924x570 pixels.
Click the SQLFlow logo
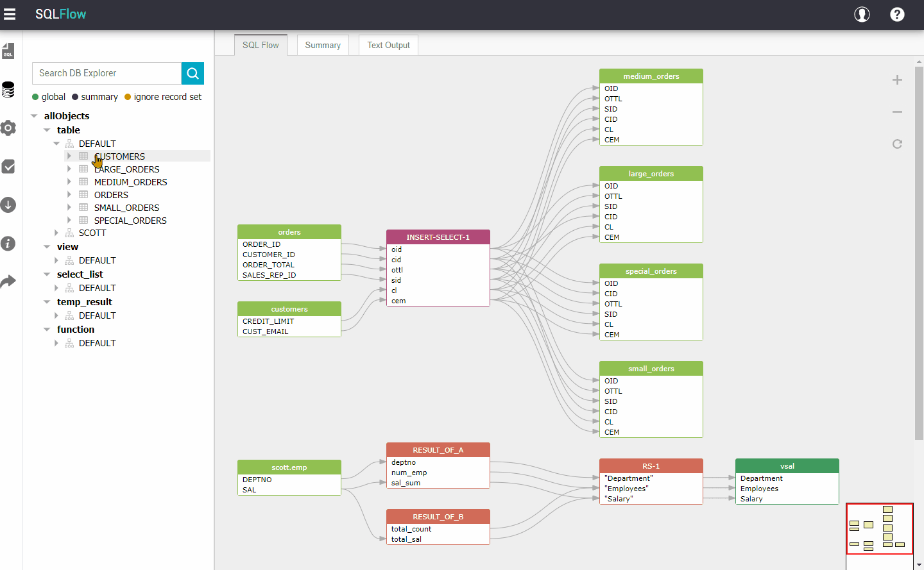60,14
